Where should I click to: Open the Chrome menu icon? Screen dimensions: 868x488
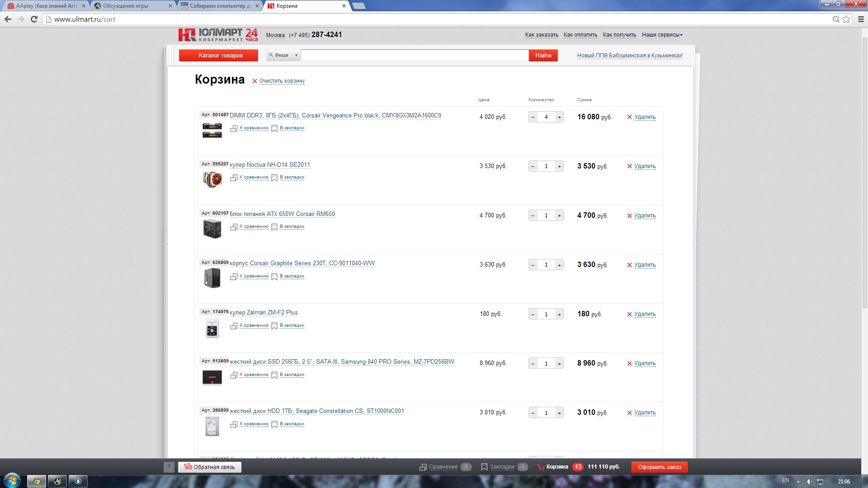click(x=861, y=19)
